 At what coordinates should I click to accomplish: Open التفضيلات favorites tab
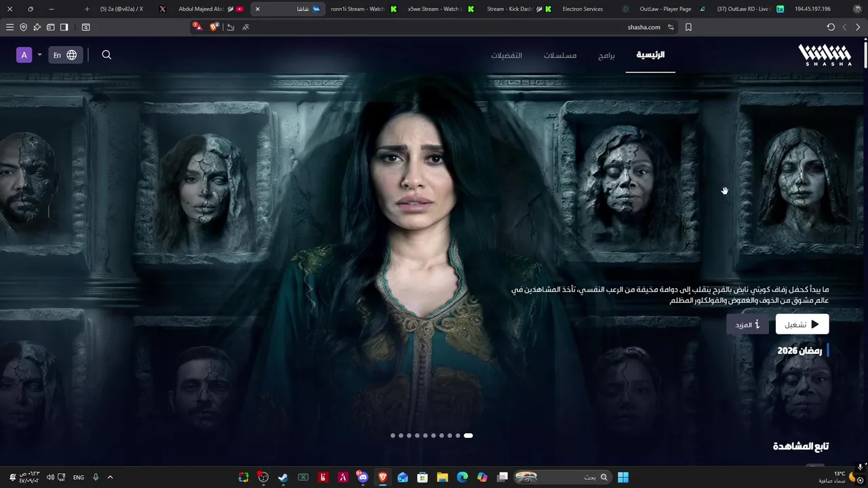[x=507, y=55]
